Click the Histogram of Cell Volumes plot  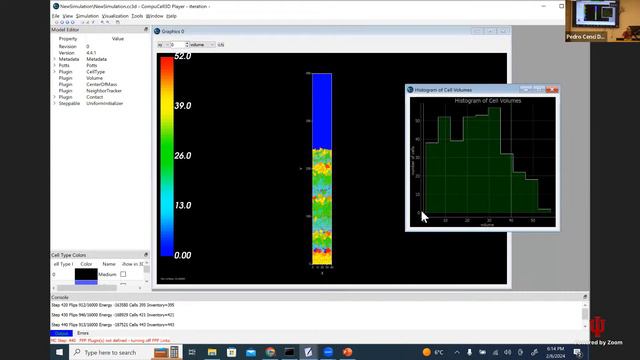483,162
